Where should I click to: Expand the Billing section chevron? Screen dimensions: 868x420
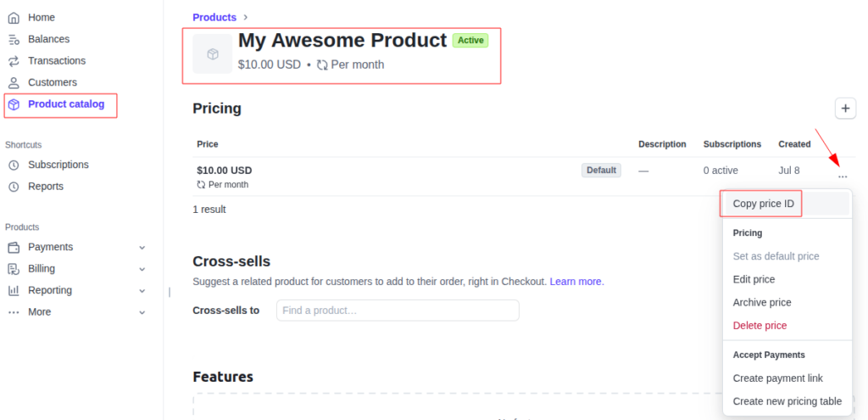142,269
